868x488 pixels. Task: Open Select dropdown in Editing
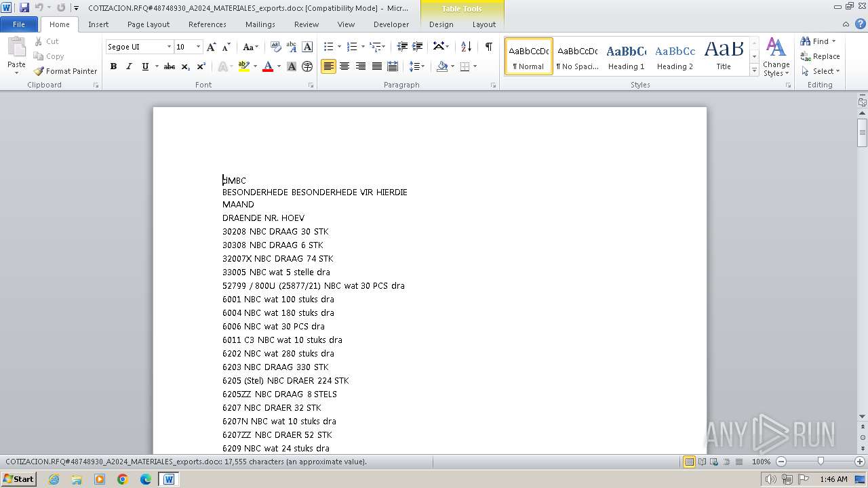(821, 71)
